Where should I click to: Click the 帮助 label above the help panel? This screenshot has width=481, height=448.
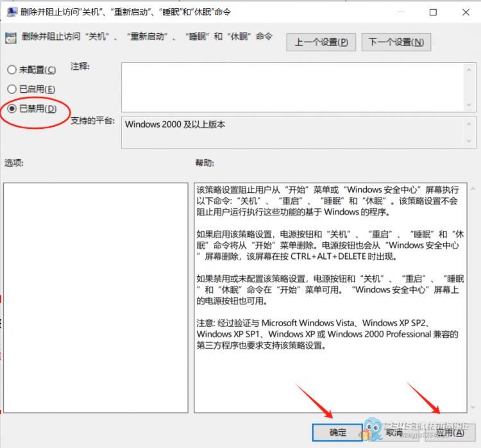(205, 163)
